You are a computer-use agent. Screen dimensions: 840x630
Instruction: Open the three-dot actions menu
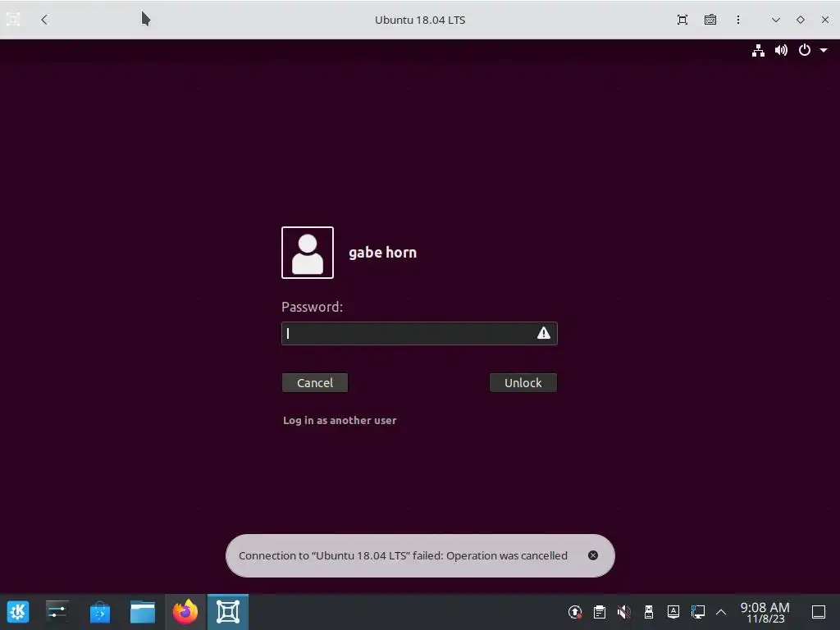click(x=738, y=20)
